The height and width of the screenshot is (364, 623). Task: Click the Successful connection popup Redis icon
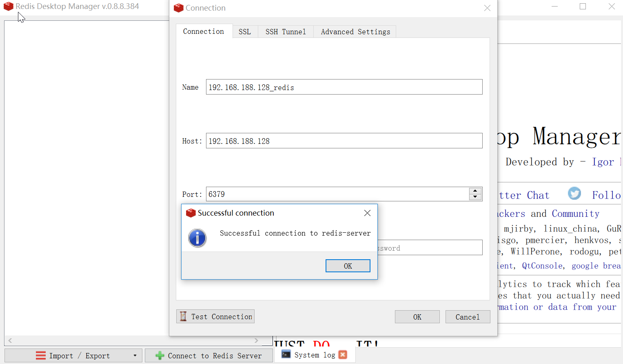(x=191, y=213)
